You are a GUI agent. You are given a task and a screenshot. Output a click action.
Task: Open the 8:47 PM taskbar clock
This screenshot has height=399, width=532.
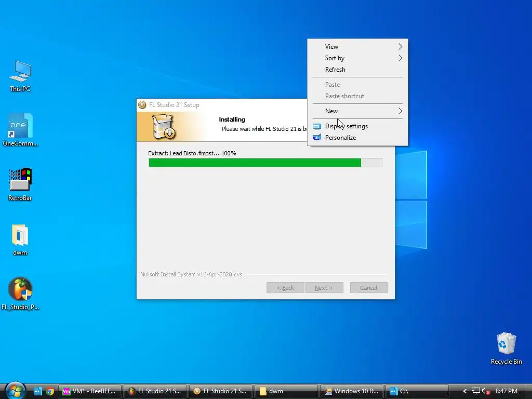[x=506, y=391]
